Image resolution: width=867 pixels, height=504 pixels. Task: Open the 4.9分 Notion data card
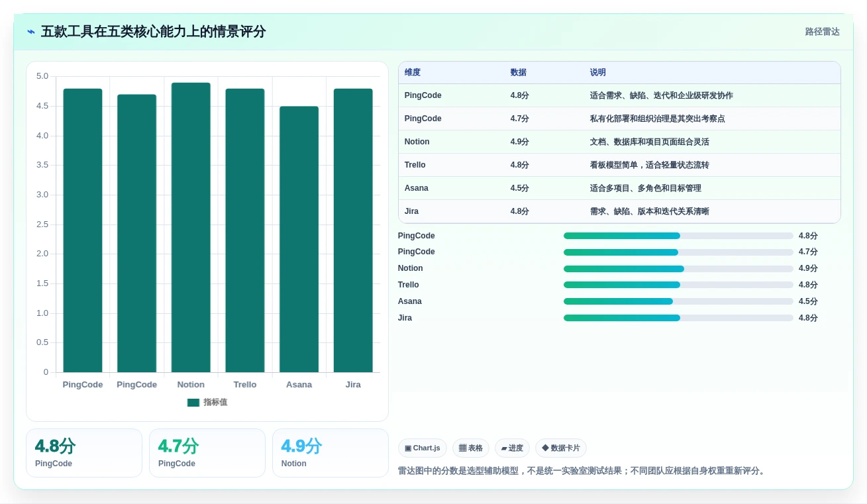coord(331,453)
